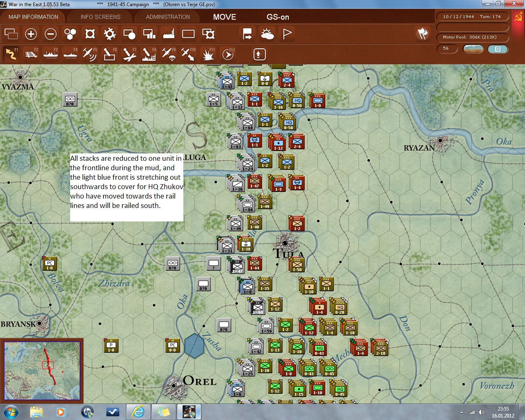The height and width of the screenshot is (420, 525).
Task: Click the MOVE mode label
Action: coord(224,17)
